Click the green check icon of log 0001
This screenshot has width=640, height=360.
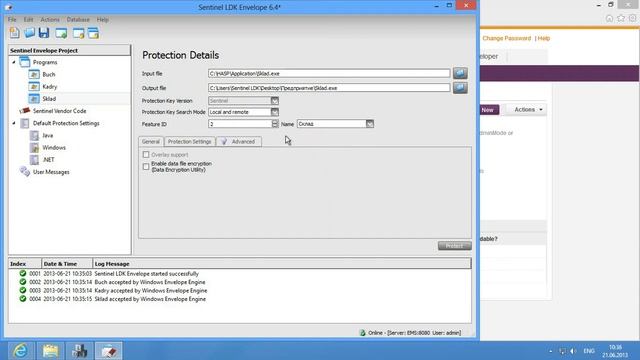point(23,273)
